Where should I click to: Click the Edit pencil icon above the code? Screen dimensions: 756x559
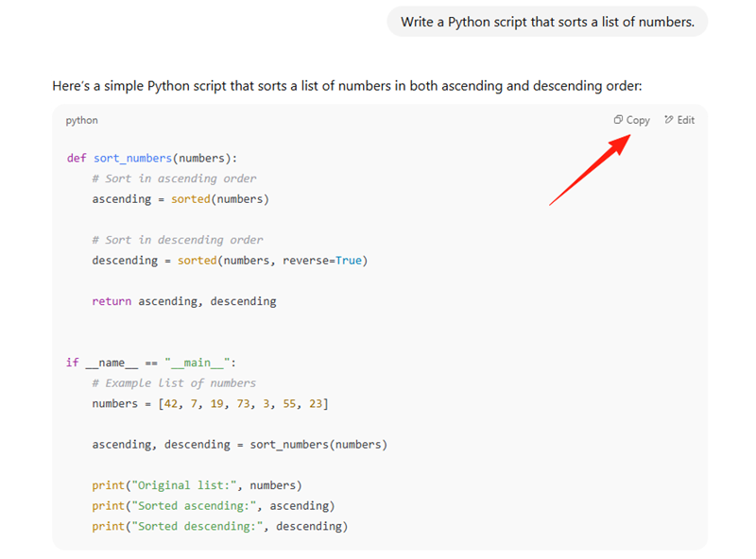(x=669, y=120)
